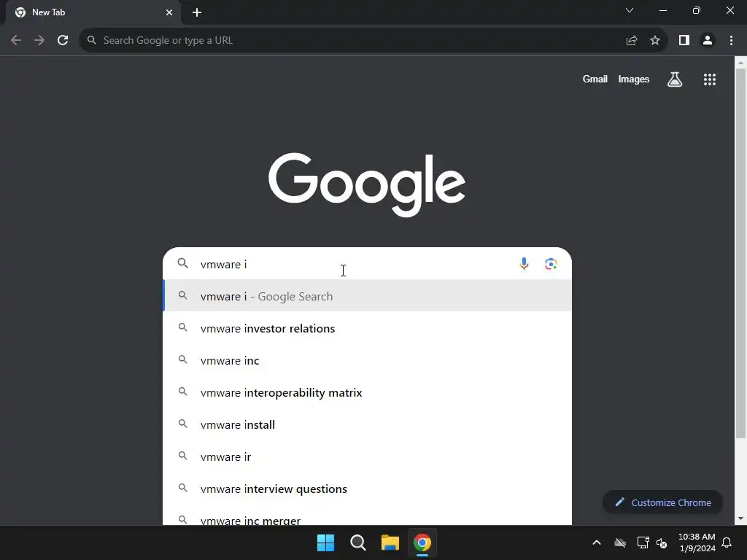Search by image with Google Lens
This screenshot has width=747, height=560.
pyautogui.click(x=551, y=264)
